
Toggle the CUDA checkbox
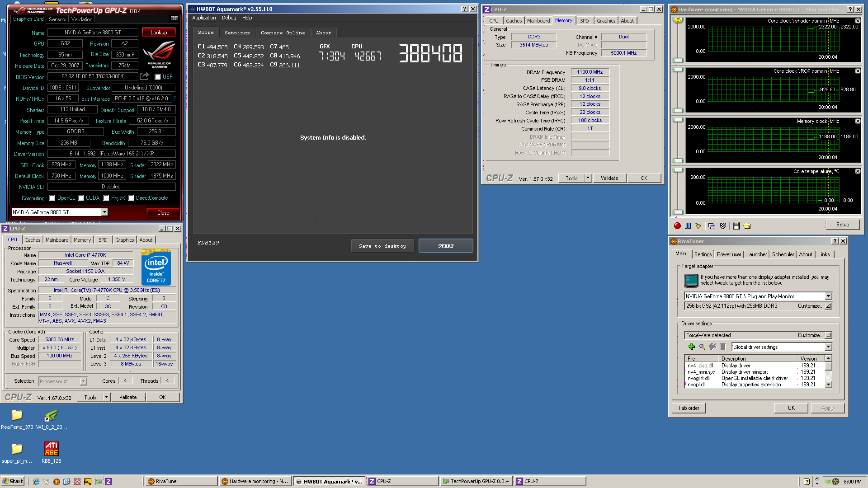[x=81, y=198]
